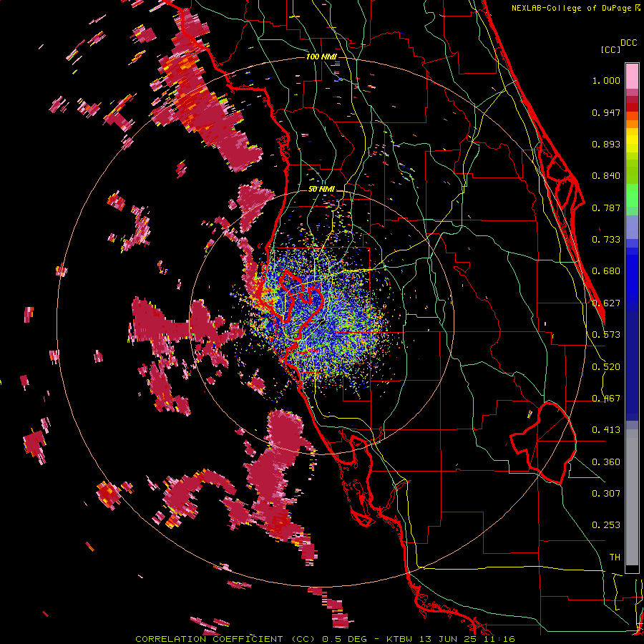Select the 0.947 scale value
Screen dimensions: 644x644
pos(606,112)
